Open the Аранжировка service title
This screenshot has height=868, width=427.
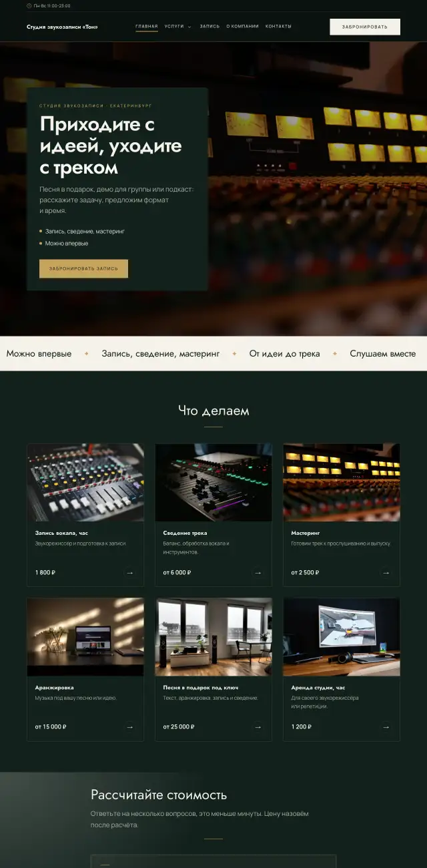click(55, 687)
